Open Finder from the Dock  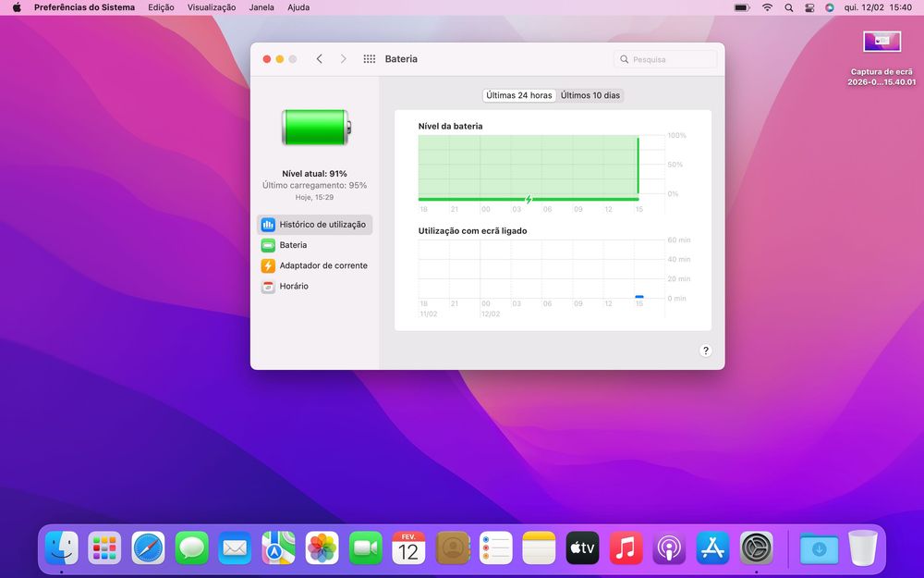point(61,548)
